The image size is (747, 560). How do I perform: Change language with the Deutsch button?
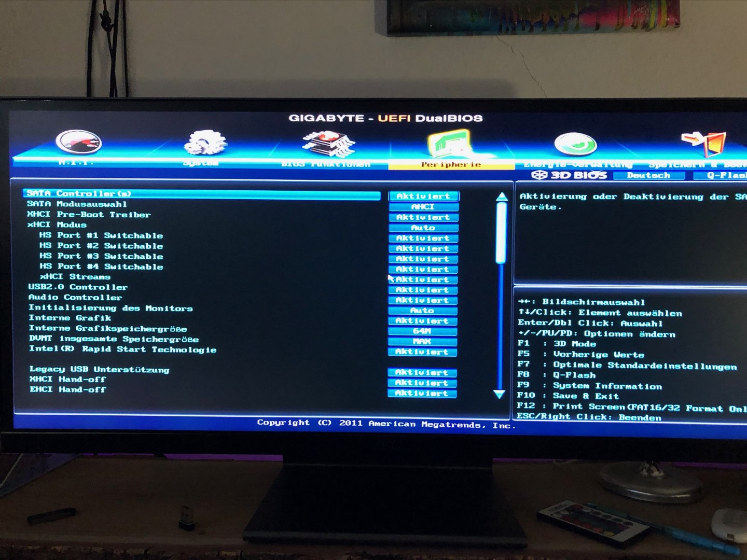pyautogui.click(x=648, y=176)
